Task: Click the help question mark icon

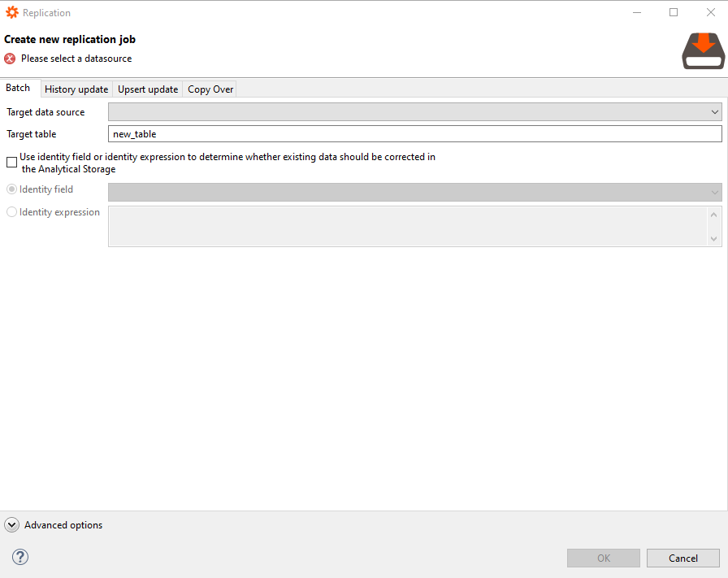Action: 21,557
